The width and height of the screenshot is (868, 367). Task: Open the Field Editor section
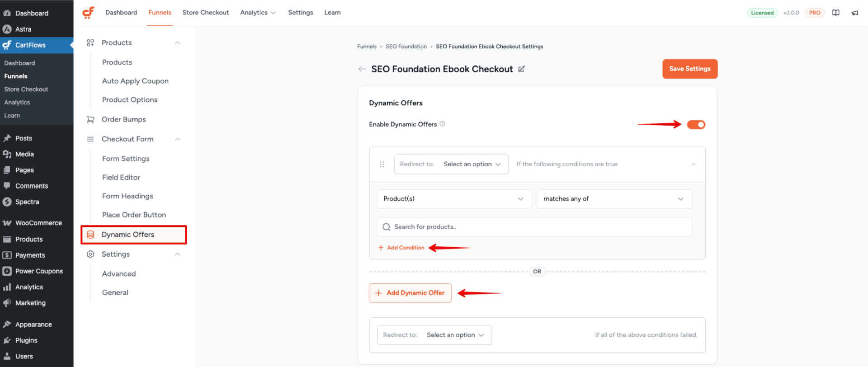click(x=121, y=177)
